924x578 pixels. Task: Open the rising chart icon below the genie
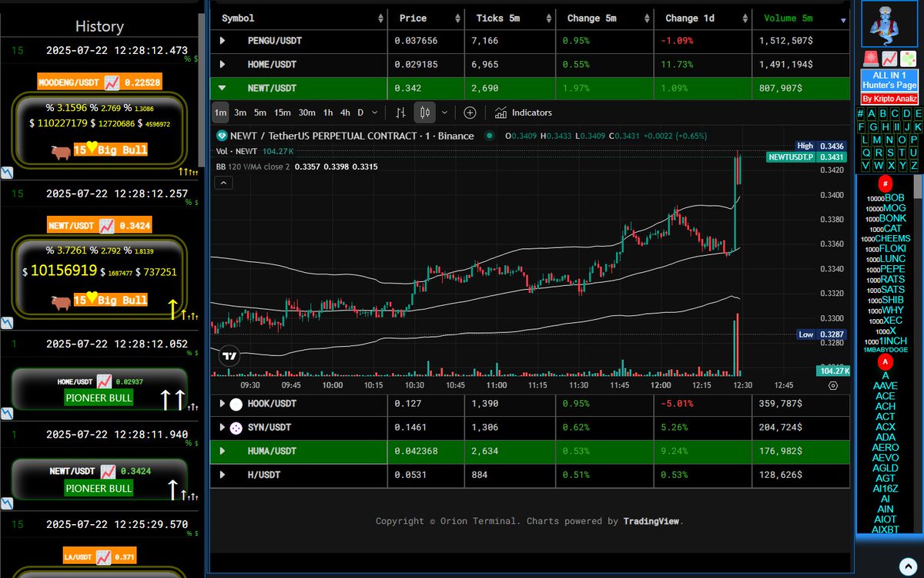click(889, 59)
